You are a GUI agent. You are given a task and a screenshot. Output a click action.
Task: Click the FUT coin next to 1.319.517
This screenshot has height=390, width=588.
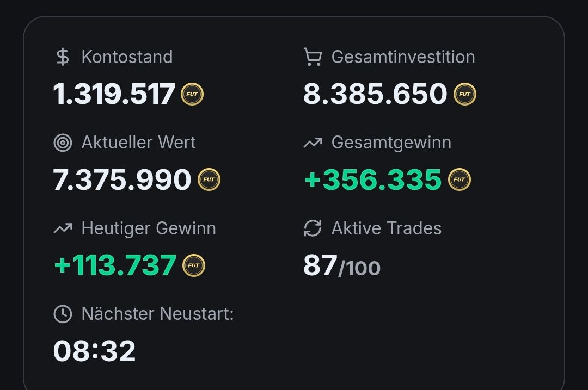[x=192, y=94]
